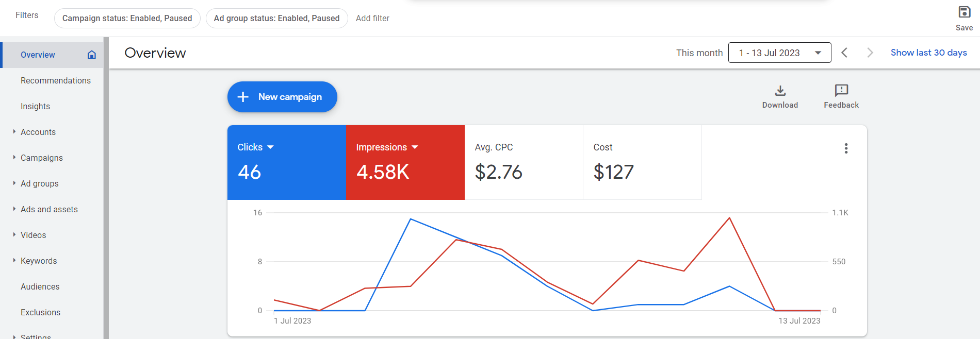The height and width of the screenshot is (339, 980).
Task: Open Recommendations in the sidebar
Action: 56,80
